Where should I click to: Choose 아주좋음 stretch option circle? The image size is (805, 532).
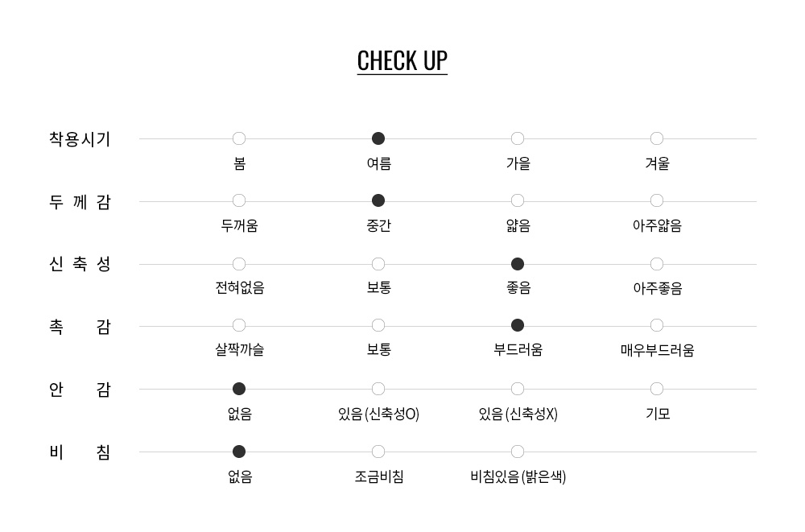tap(657, 264)
